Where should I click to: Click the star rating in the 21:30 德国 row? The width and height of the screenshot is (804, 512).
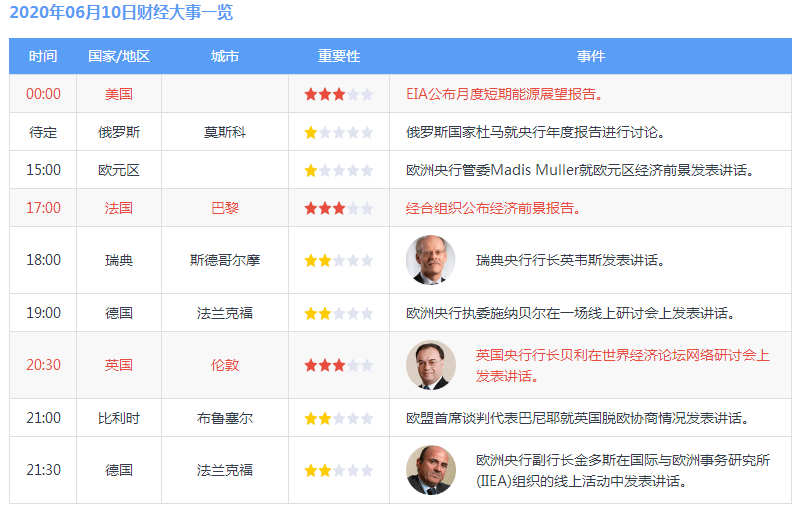[339, 470]
